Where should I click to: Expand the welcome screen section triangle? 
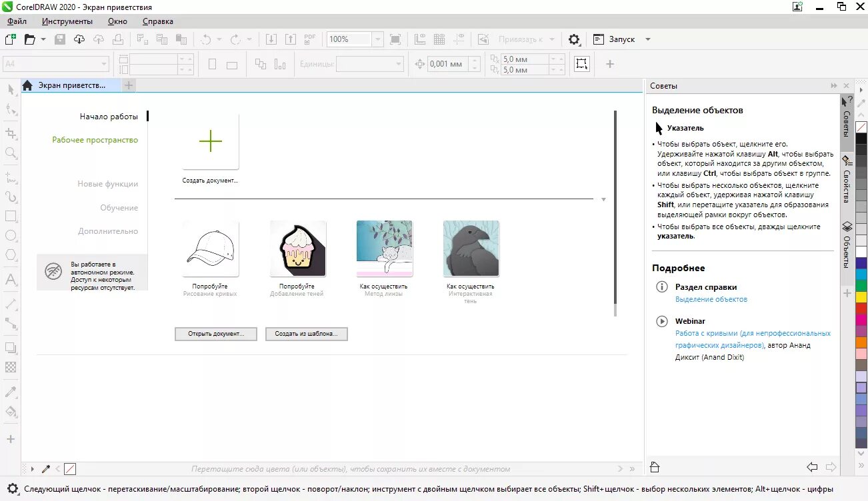tap(603, 199)
